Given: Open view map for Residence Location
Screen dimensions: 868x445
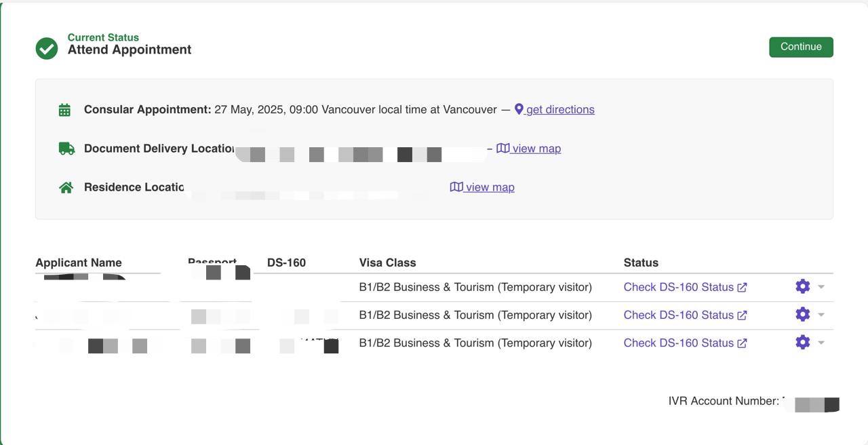Looking at the screenshot, I should click(482, 187).
